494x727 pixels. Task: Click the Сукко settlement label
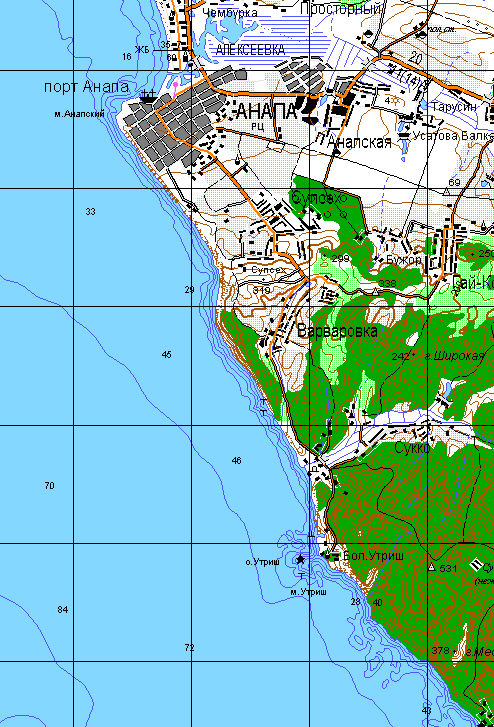412,448
